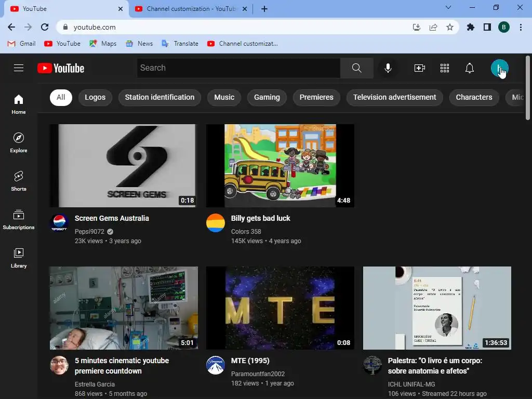Screen dimensions: 532x399
Task: Click the search magnifier button
Action: coord(356,68)
